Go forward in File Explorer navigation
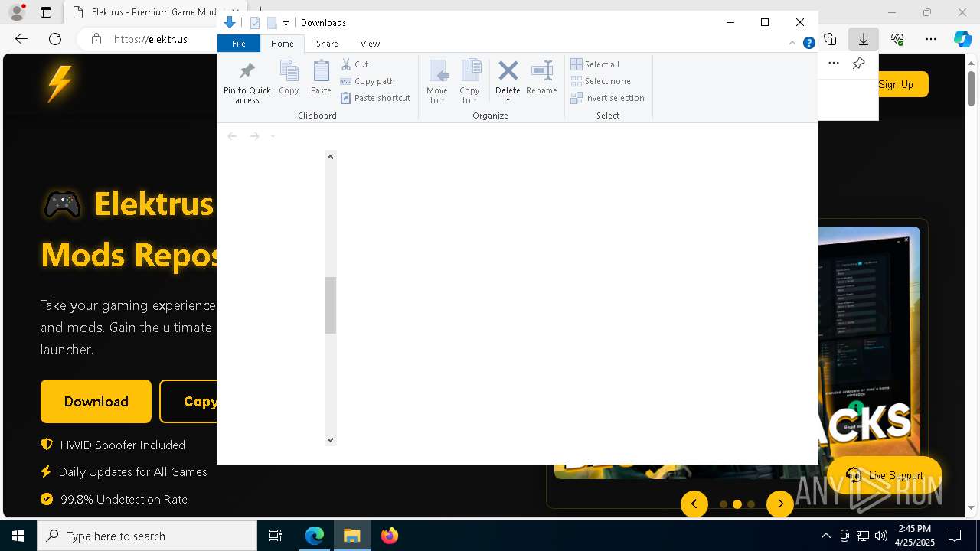This screenshot has width=980, height=551. tap(254, 136)
